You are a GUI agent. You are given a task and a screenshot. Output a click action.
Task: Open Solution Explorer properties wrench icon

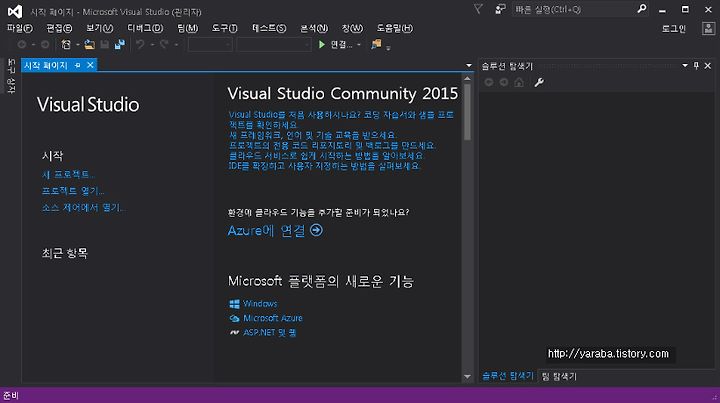539,82
